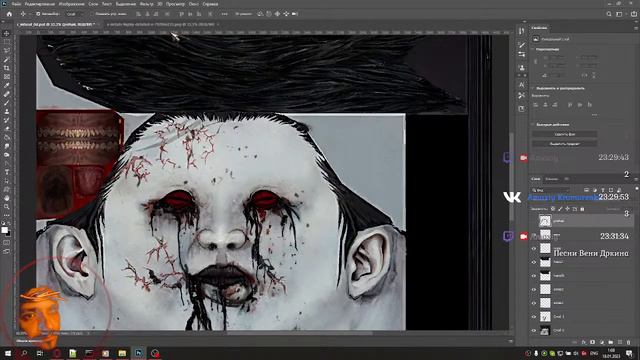Open the Windows Start menu
This screenshot has height=360, width=640.
[x=8, y=353]
